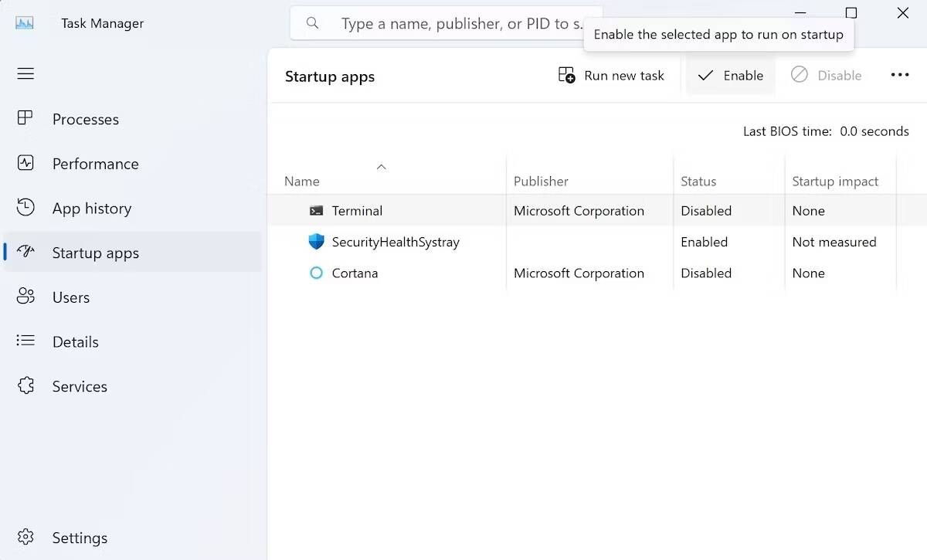Click the Terminal app icon
This screenshot has width=927, height=560.
316,210
